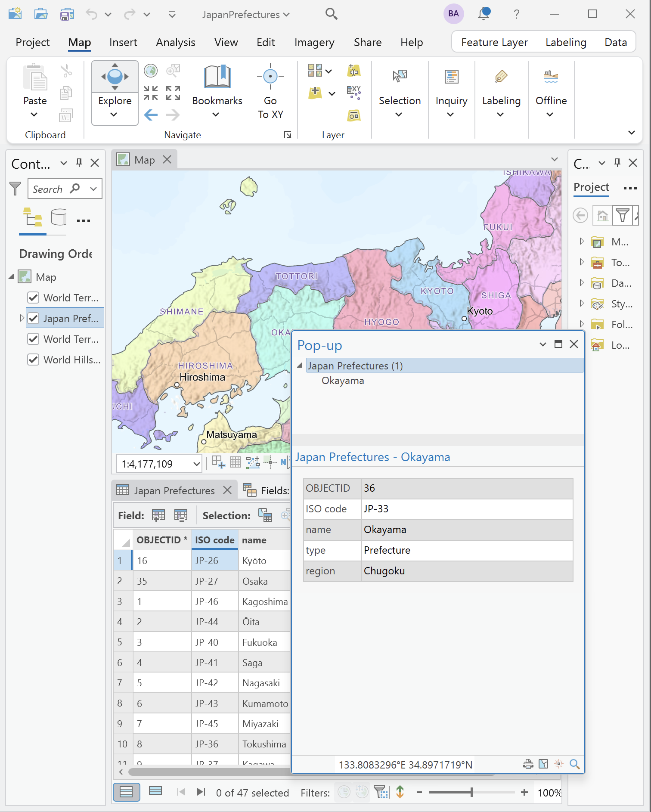Show all records view button

click(x=126, y=792)
